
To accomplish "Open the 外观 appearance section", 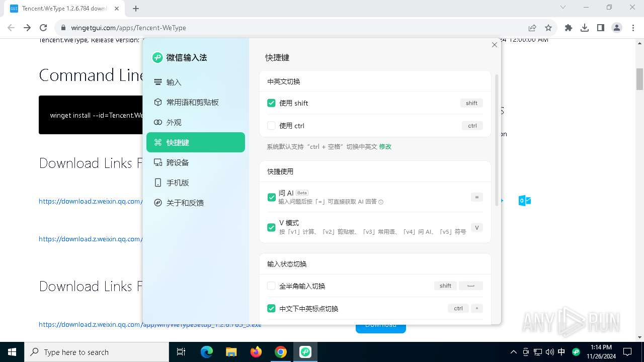I will coord(195,122).
